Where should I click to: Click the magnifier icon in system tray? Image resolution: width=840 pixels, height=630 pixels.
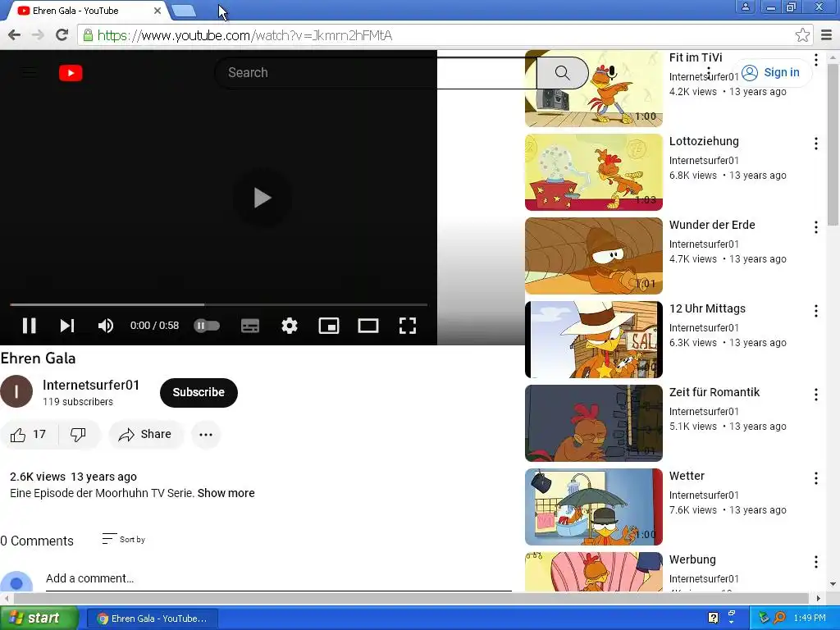(779, 618)
